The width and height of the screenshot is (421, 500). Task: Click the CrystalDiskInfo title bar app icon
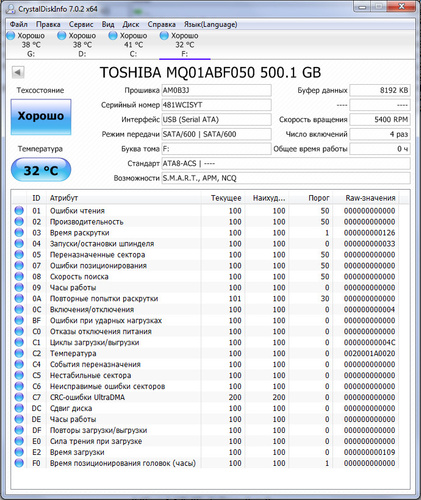pyautogui.click(x=10, y=9)
